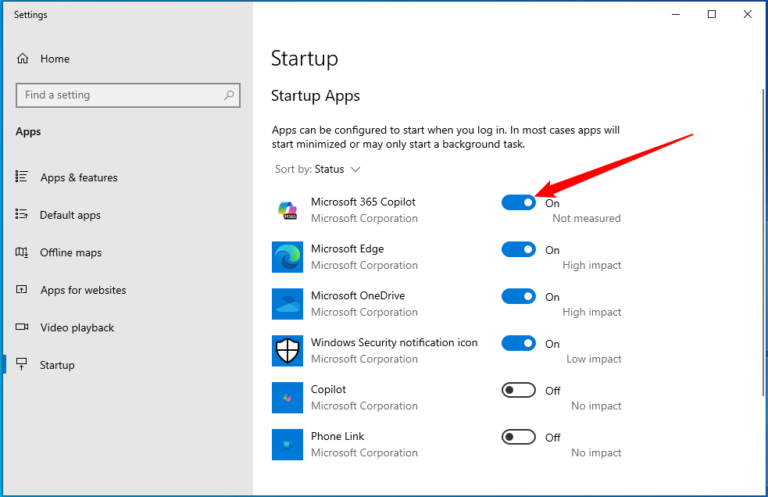Screen dimensions: 768x497
Task: Open Apps for websites page
Action: (x=83, y=290)
